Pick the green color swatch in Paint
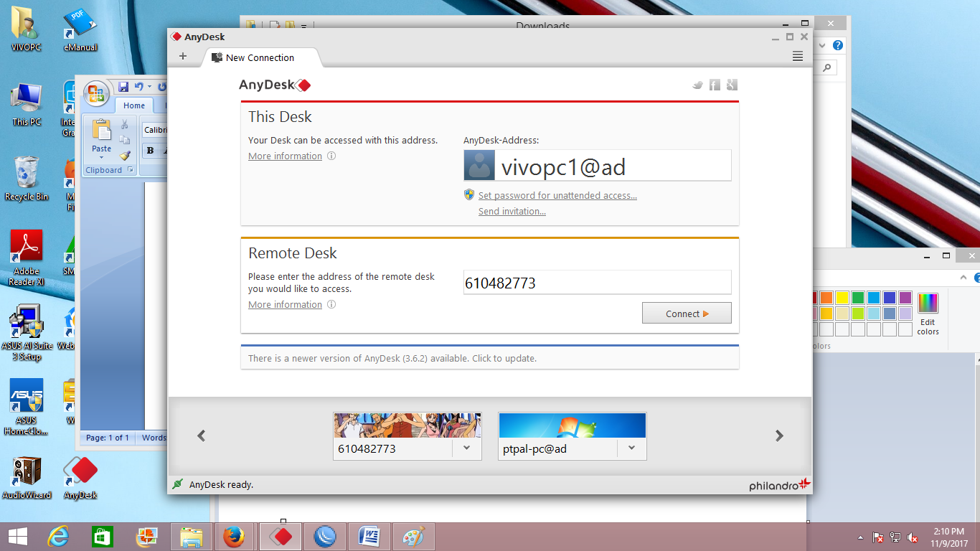 [857, 297]
